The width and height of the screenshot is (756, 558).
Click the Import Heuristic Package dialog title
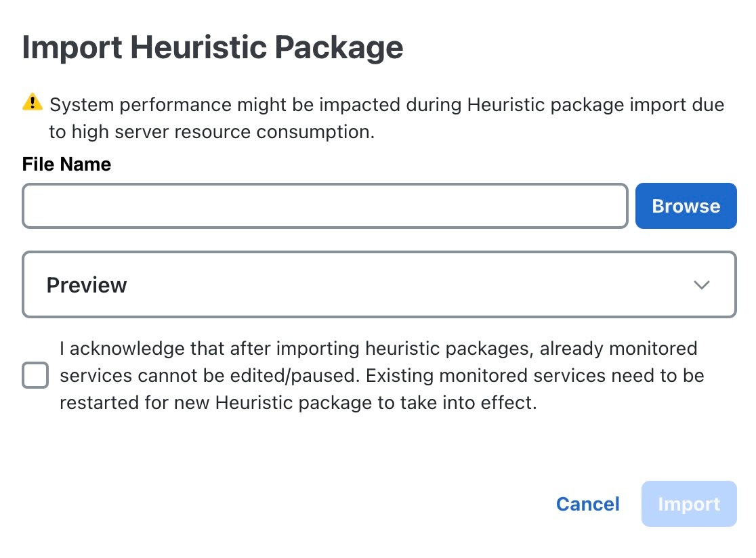[213, 47]
